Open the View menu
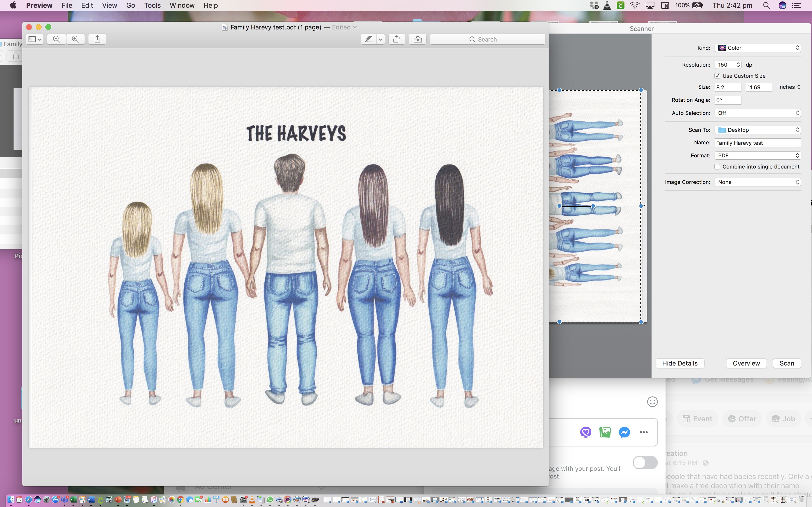Viewport: 812px width, 507px height. (x=109, y=5)
